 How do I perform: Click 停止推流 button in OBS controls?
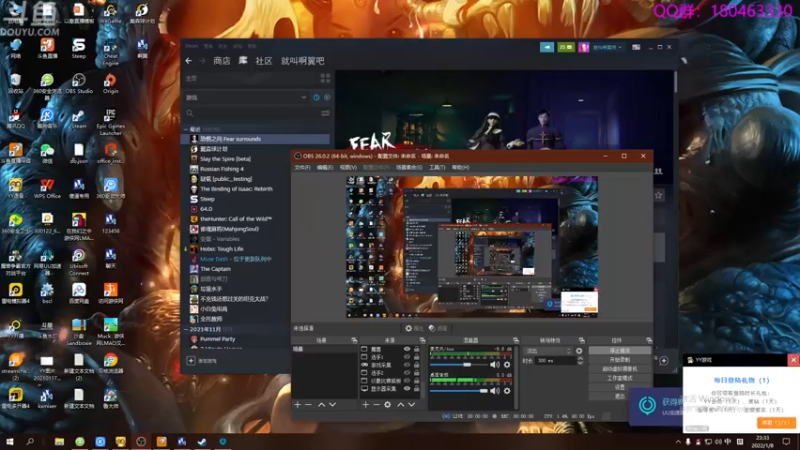point(619,351)
